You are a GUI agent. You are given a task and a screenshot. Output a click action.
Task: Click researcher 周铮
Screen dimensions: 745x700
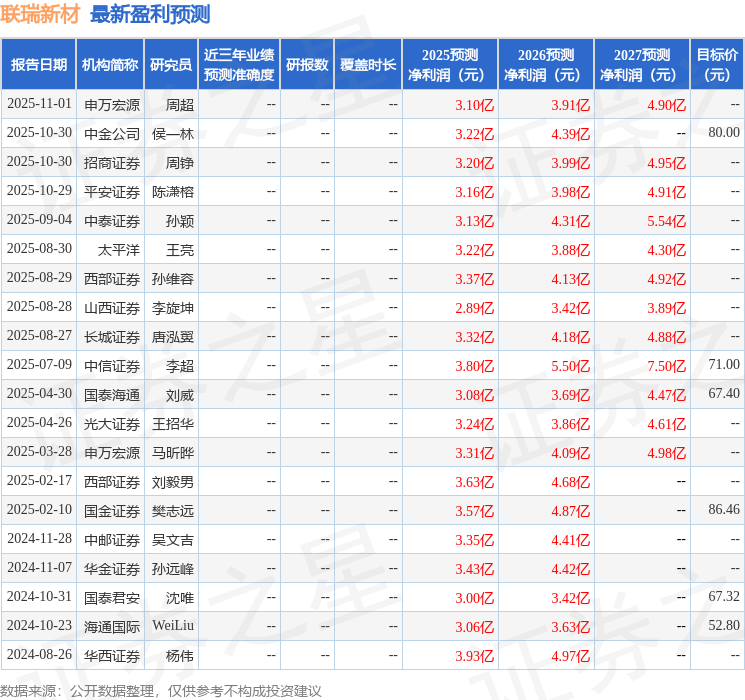point(180,163)
